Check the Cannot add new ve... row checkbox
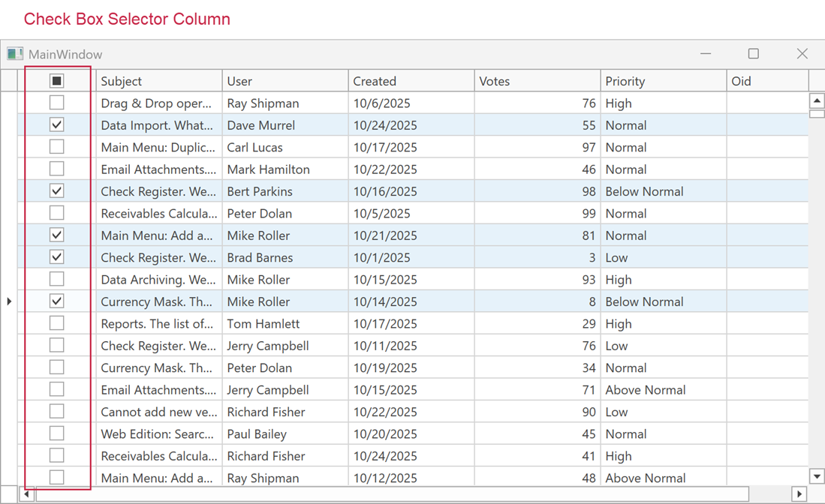Screen dimensions: 825x504 pyautogui.click(x=56, y=411)
